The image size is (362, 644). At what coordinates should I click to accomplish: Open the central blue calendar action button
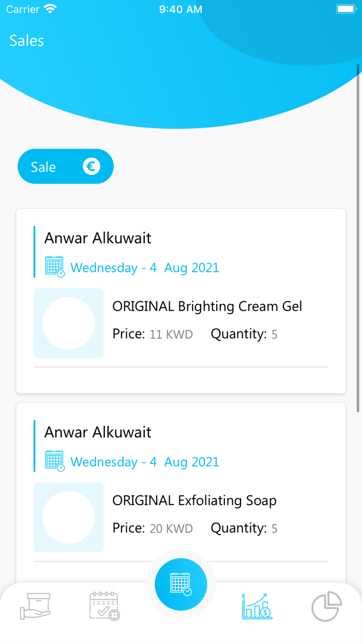point(180,583)
